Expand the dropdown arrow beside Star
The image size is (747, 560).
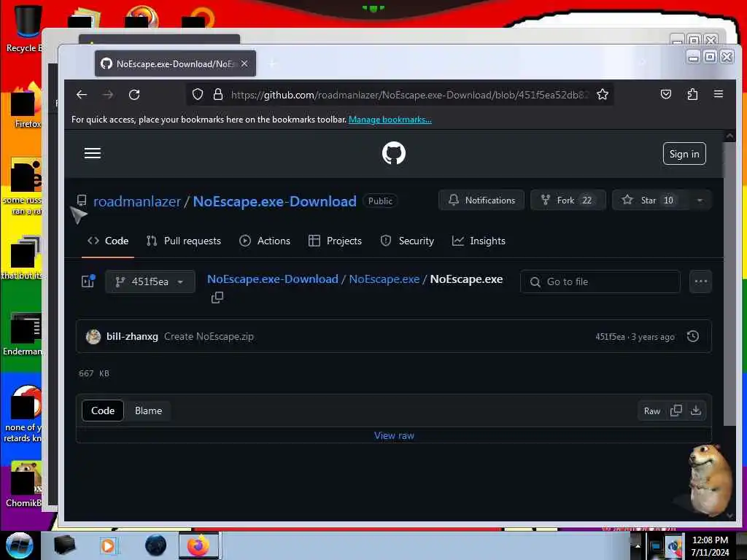700,200
